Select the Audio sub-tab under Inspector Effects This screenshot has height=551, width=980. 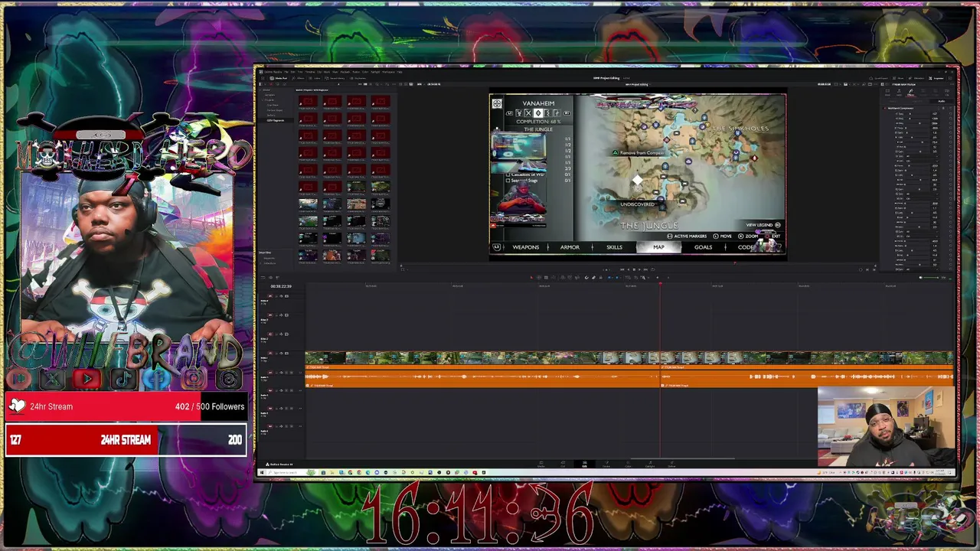click(x=942, y=101)
